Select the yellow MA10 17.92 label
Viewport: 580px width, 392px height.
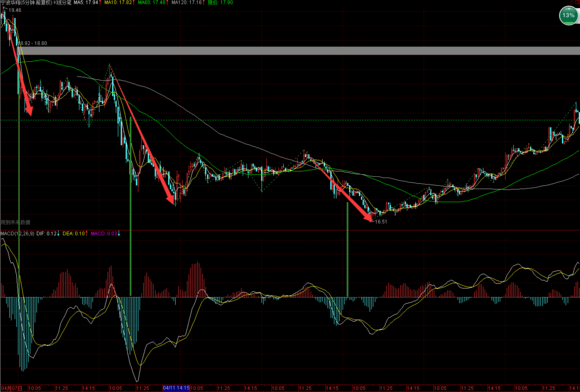tap(118, 3)
